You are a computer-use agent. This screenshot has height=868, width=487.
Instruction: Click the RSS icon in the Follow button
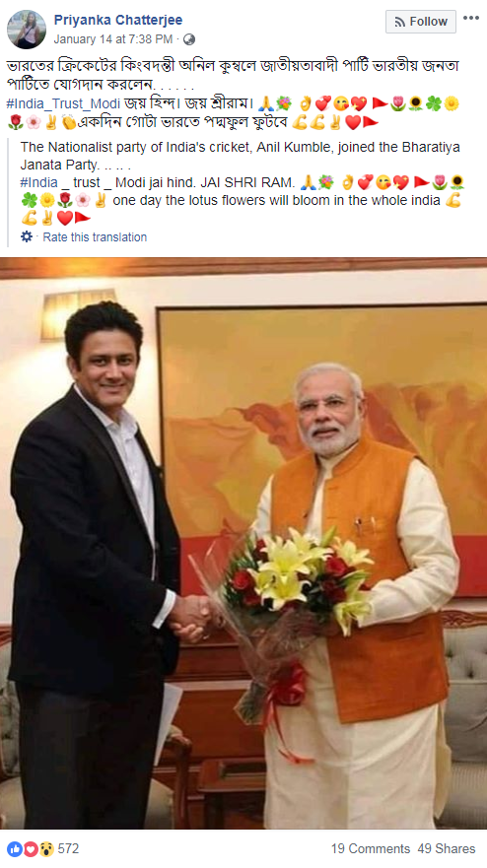pos(399,22)
